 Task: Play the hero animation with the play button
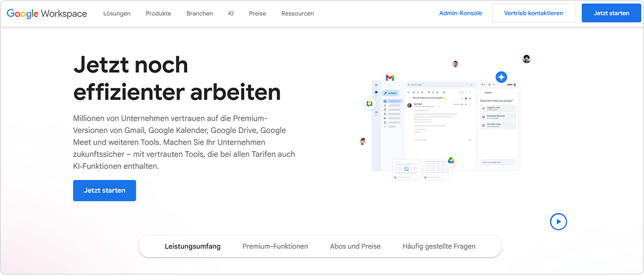pyautogui.click(x=558, y=222)
